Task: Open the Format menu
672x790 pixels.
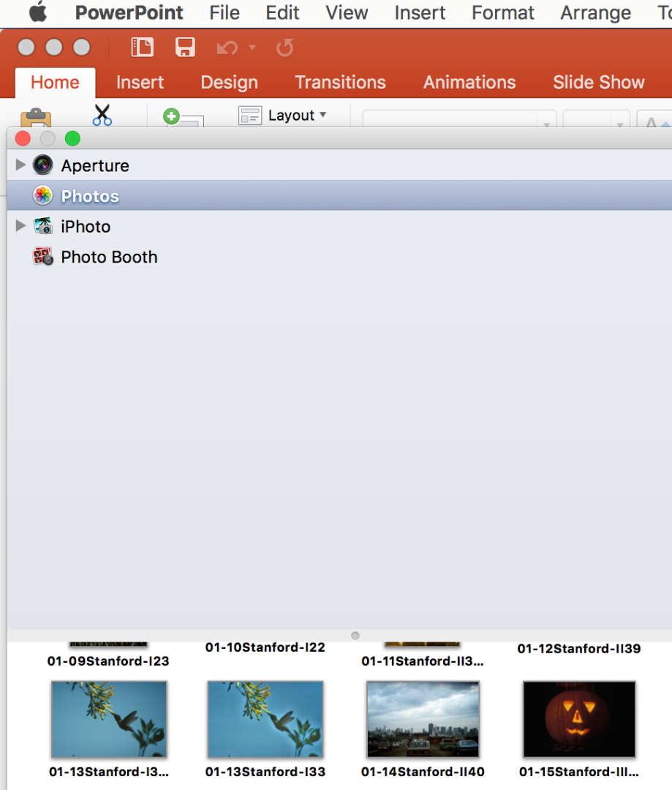Action: (x=503, y=12)
